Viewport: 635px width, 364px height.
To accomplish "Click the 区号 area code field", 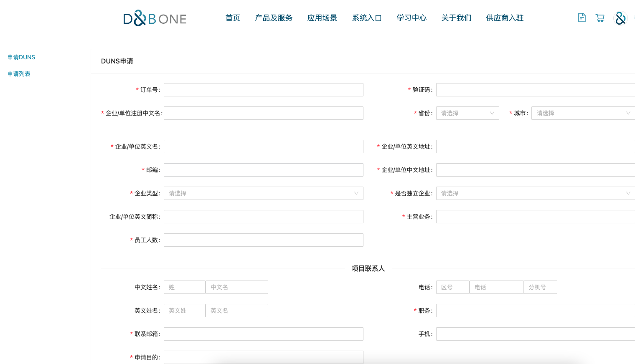I will [452, 287].
